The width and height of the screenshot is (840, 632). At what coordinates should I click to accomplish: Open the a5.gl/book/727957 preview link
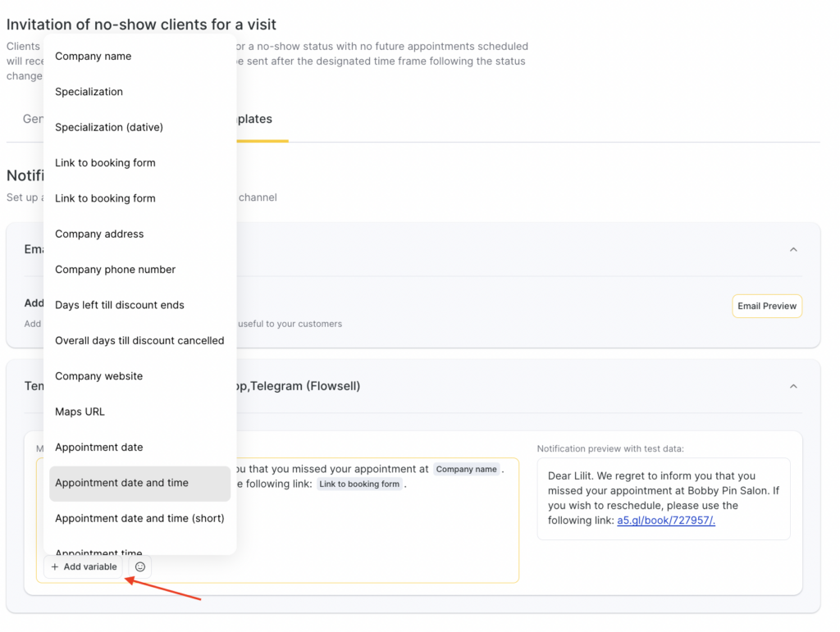coord(665,521)
